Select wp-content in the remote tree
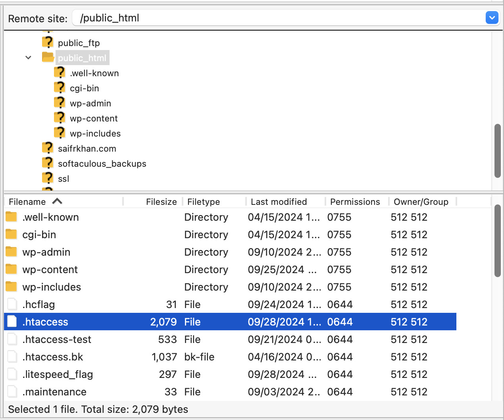 click(x=94, y=118)
